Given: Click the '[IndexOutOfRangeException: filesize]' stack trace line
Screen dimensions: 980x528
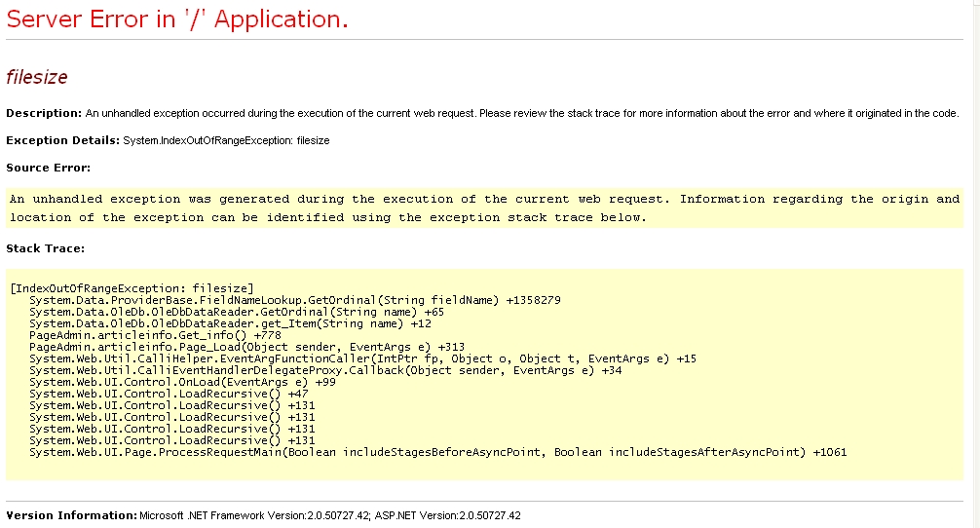Looking at the screenshot, I should tap(132, 288).
